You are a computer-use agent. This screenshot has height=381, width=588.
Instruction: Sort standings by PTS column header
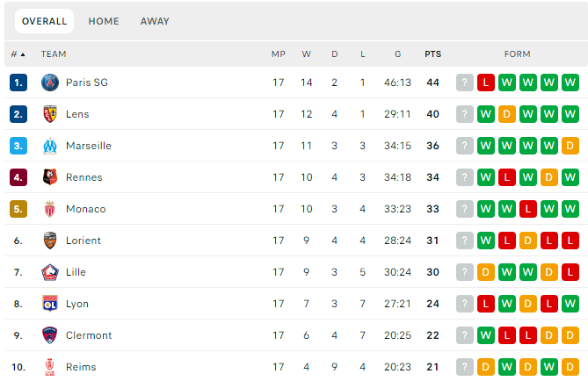pyautogui.click(x=432, y=54)
